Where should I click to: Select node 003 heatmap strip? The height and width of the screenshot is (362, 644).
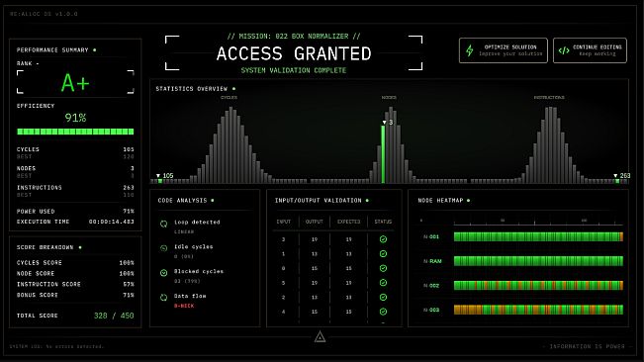(538, 310)
